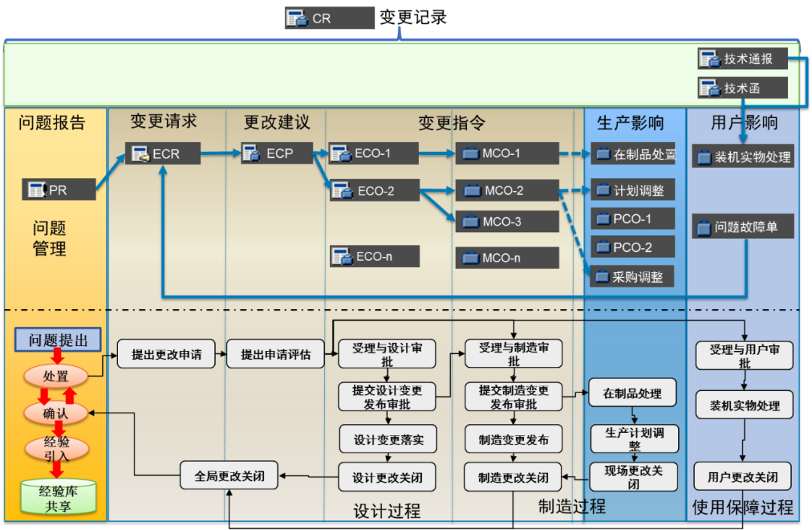Click the PCO-2 briefcase icon
Screen dimensions: 812x530
tap(603, 247)
